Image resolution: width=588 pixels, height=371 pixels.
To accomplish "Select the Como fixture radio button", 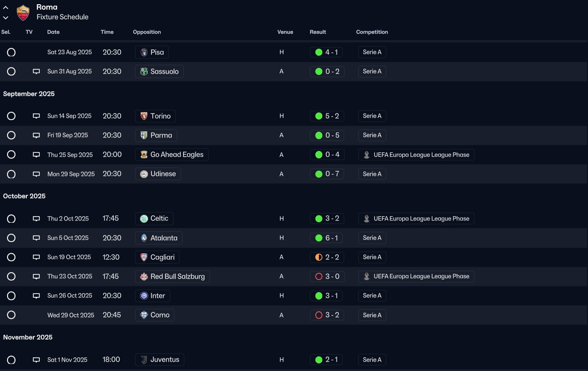I will (x=11, y=315).
